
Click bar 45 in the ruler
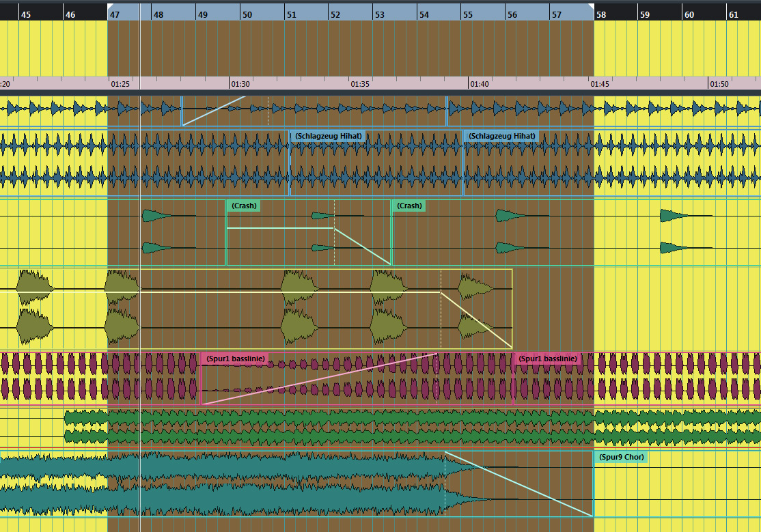click(x=26, y=14)
